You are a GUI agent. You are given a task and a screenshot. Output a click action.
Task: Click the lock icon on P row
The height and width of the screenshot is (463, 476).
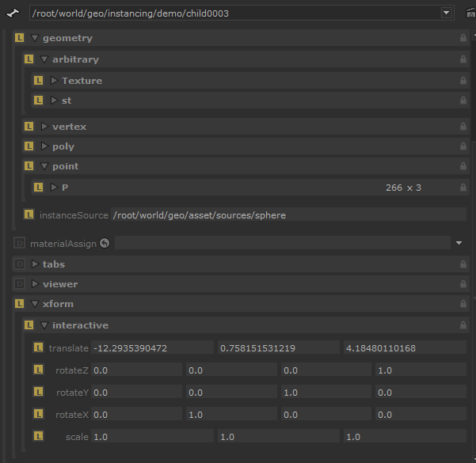[463, 188]
